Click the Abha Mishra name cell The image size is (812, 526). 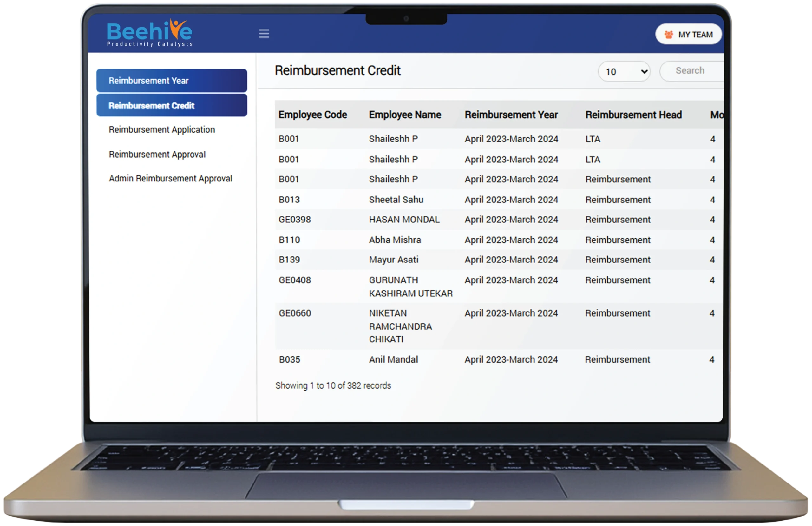coord(395,240)
